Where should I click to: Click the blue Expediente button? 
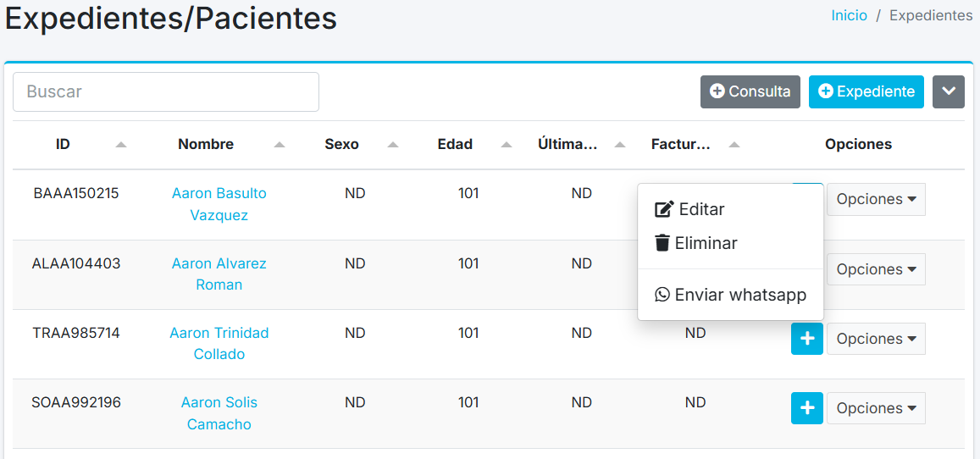coord(866,91)
